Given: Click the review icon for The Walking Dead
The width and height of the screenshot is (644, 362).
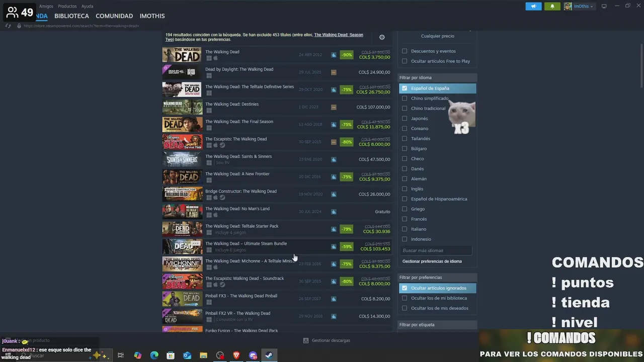Looking at the screenshot, I should 334,55.
